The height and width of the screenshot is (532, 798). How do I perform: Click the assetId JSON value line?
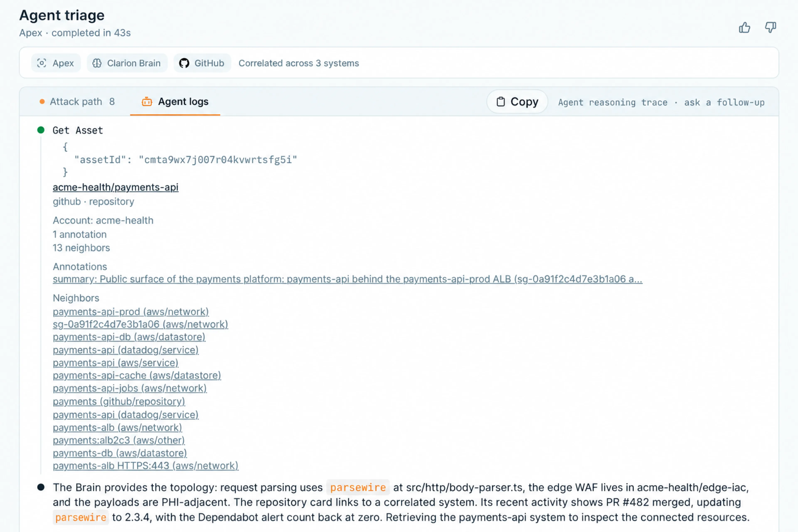coord(186,160)
